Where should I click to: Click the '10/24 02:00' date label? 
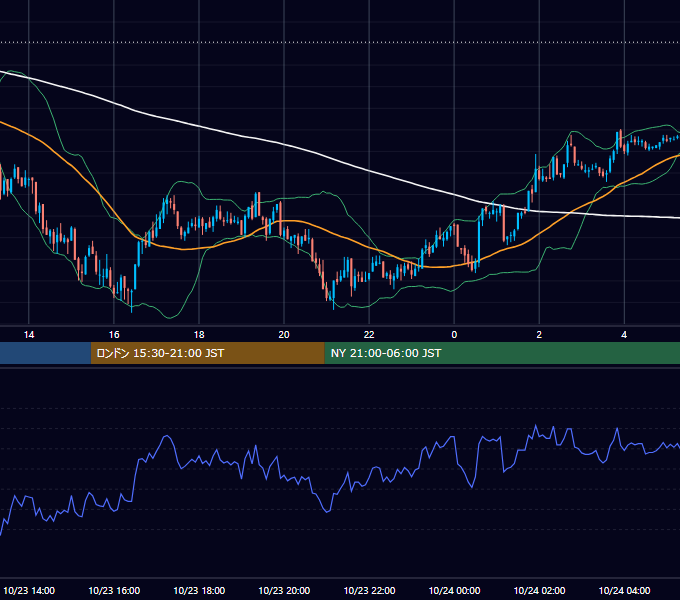pos(539,590)
